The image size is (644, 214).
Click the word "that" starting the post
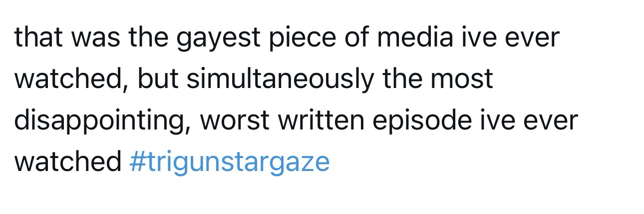(x=37, y=37)
